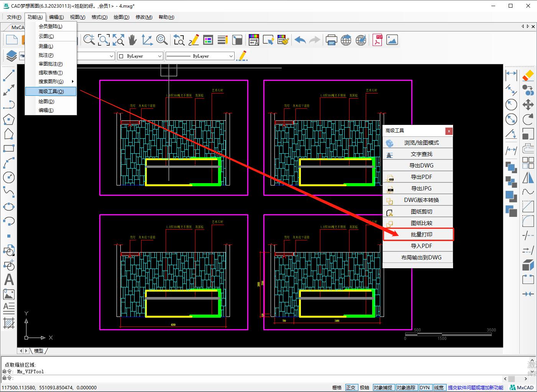
Task: Toggle 对象捕捉 object snap
Action: point(383,387)
